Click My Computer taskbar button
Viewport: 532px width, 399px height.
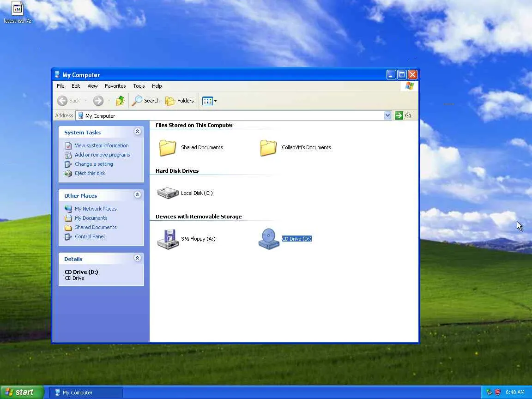point(86,393)
